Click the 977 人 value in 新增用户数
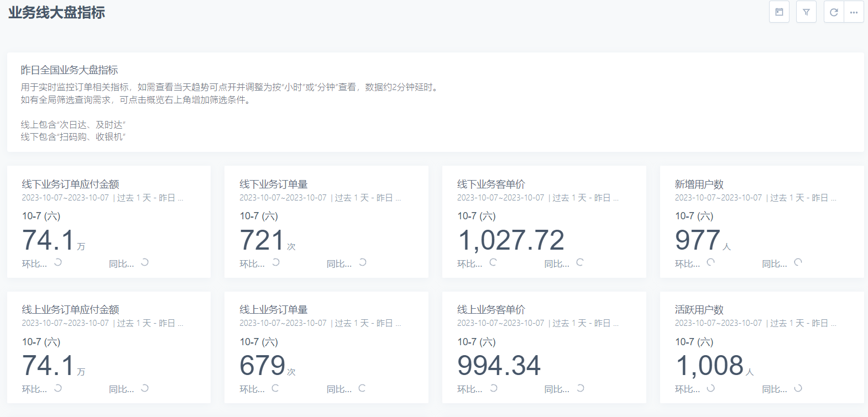 (703, 241)
